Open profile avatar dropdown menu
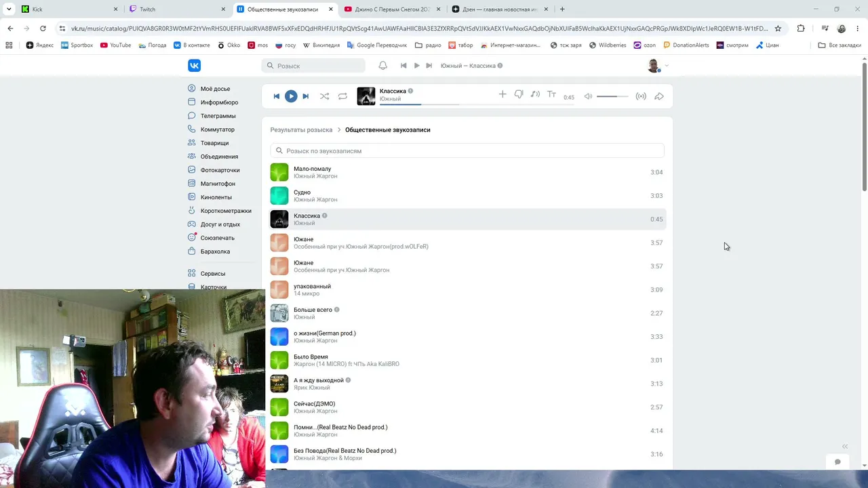This screenshot has width=868, height=488. click(657, 66)
